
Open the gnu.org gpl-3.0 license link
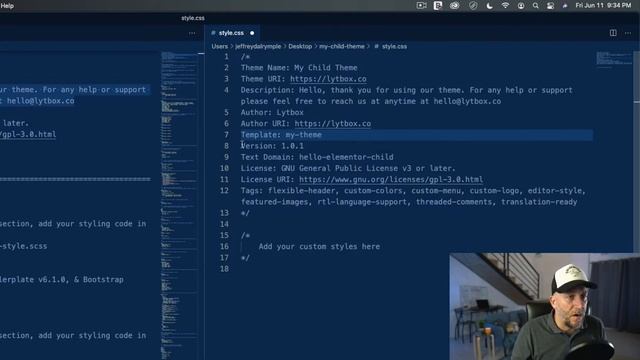click(391, 180)
